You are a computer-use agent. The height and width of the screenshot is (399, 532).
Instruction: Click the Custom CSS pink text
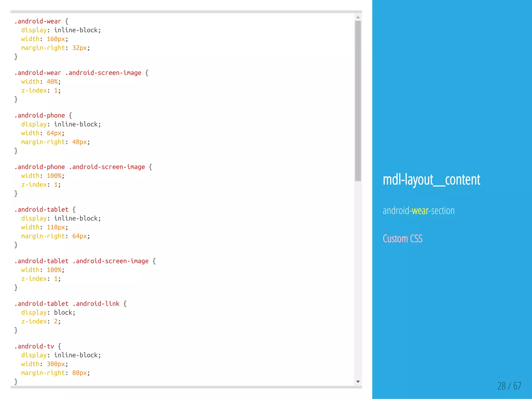pos(402,239)
